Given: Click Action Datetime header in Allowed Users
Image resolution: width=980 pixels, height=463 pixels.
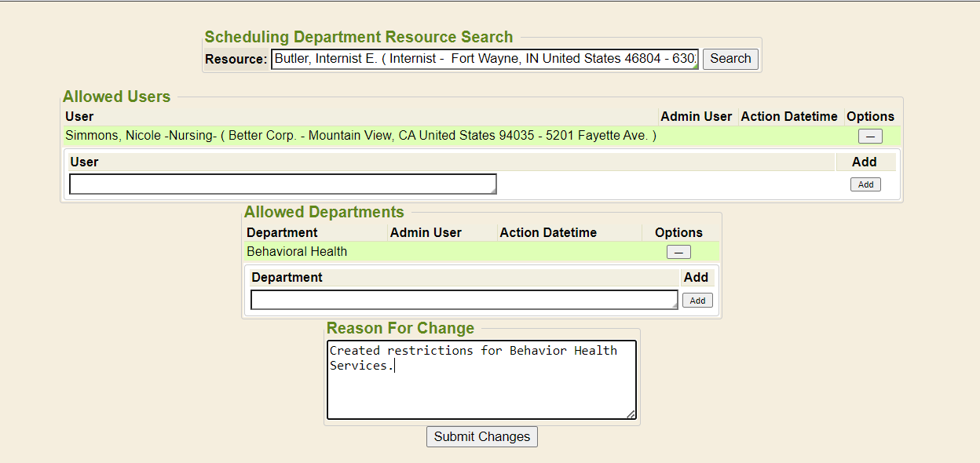Looking at the screenshot, I should click(789, 117).
